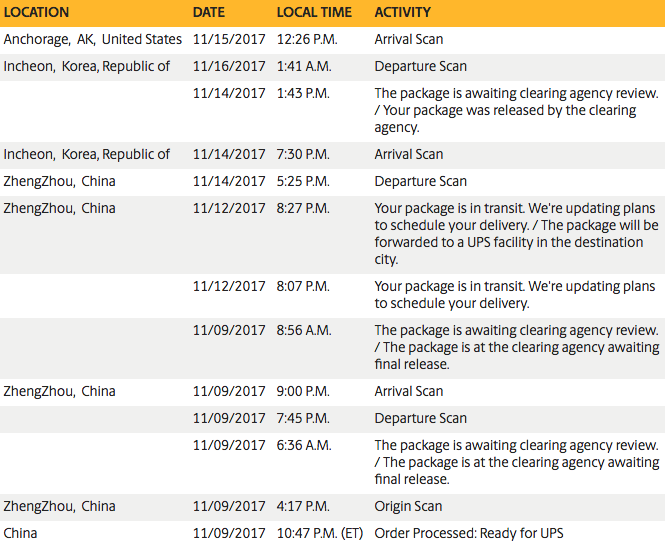
Task: Select the 7:30 P.M. Incheon arrival time
Action: point(303,155)
